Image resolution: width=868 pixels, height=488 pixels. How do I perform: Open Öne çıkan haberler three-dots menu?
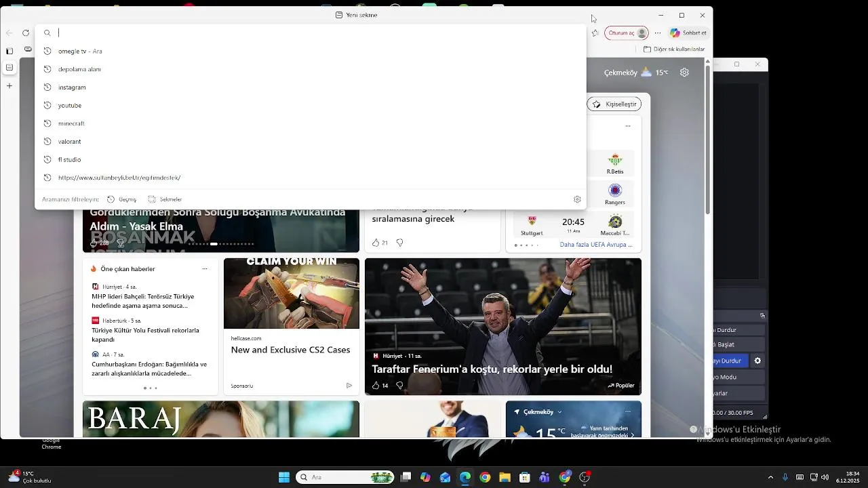point(204,269)
